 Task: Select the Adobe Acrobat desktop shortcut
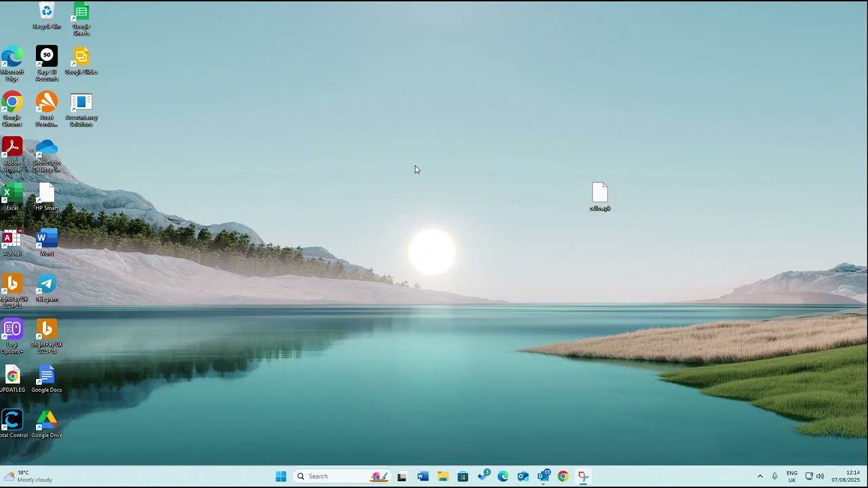click(12, 155)
